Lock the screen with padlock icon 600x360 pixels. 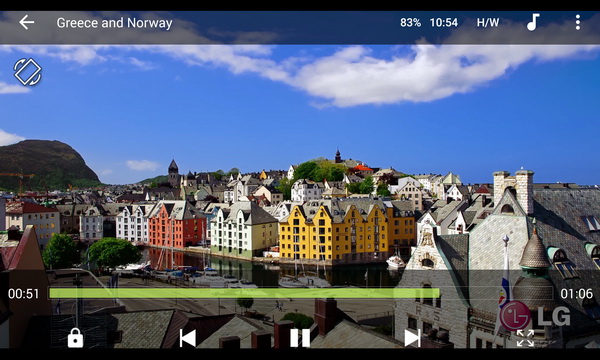click(75, 338)
